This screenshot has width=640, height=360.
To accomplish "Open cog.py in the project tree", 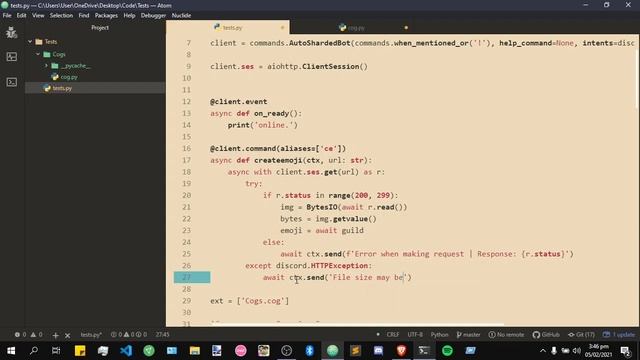I will (x=69, y=77).
